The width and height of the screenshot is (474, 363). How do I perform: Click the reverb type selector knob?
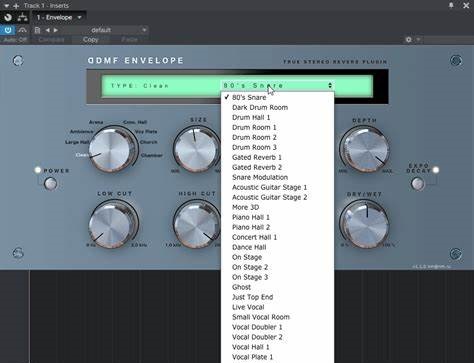tap(111, 150)
